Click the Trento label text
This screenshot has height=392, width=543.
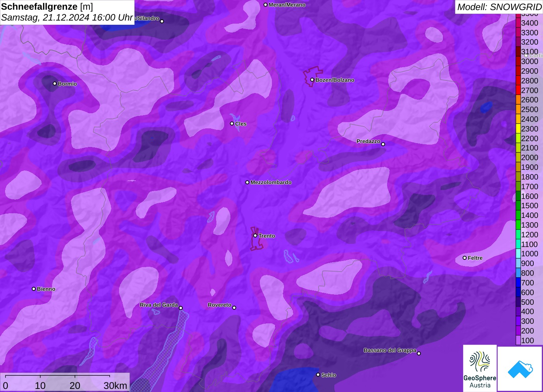(x=267, y=236)
